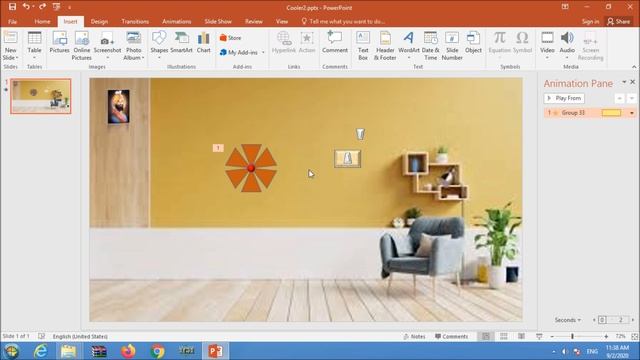The width and height of the screenshot is (640, 360).
Task: Take a Screenshot clipping
Action: coord(107,45)
